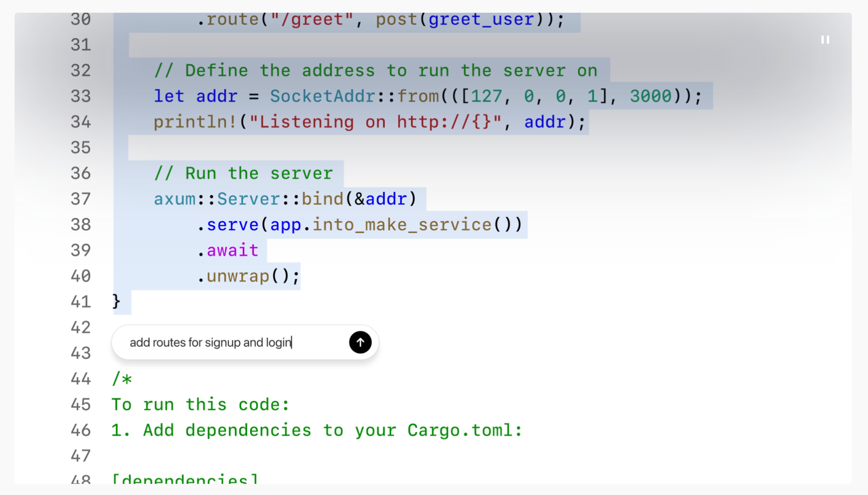Click the comment 'Define the address to run the server on'
Viewport: 868px width, 495px height.
click(376, 71)
